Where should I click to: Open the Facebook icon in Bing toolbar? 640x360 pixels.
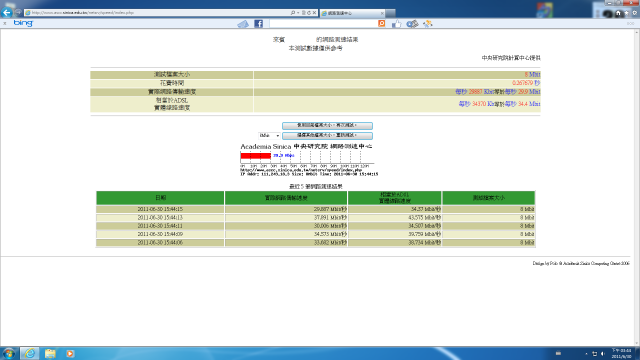[258, 24]
